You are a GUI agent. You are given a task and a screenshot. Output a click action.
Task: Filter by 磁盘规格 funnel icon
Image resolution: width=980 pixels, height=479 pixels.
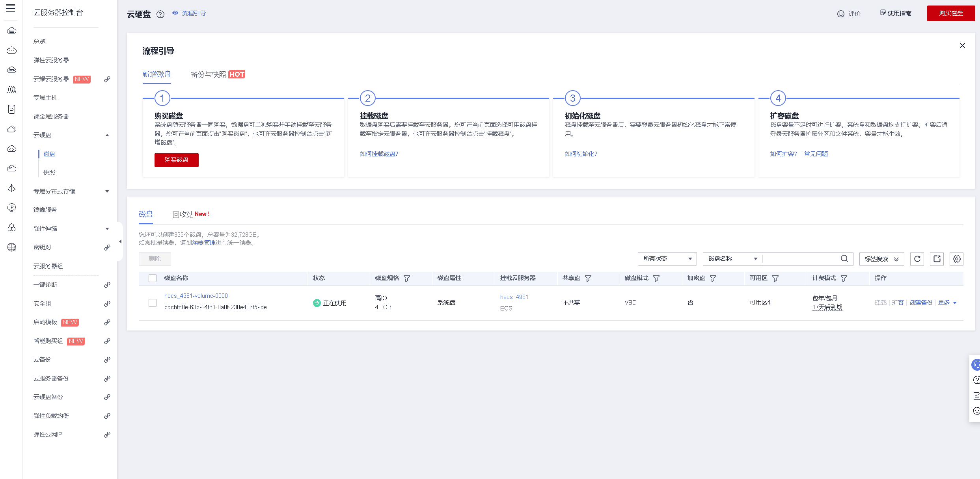tap(407, 278)
